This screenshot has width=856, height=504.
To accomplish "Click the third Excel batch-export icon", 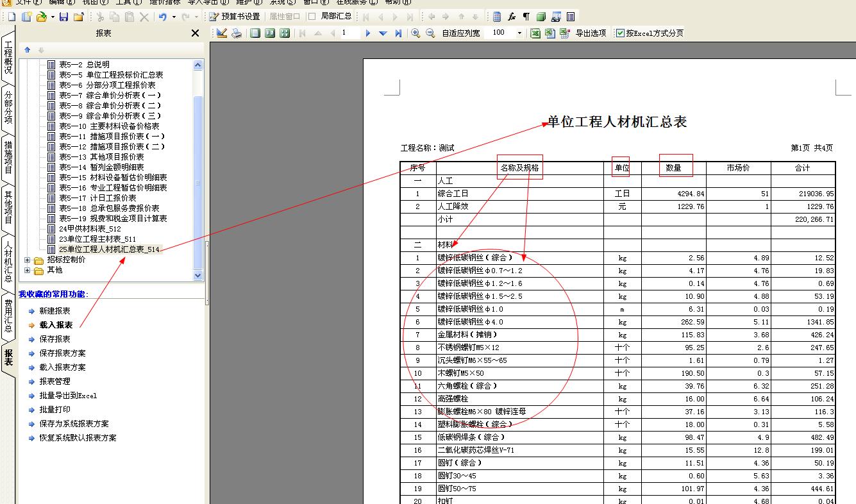I will click(565, 33).
